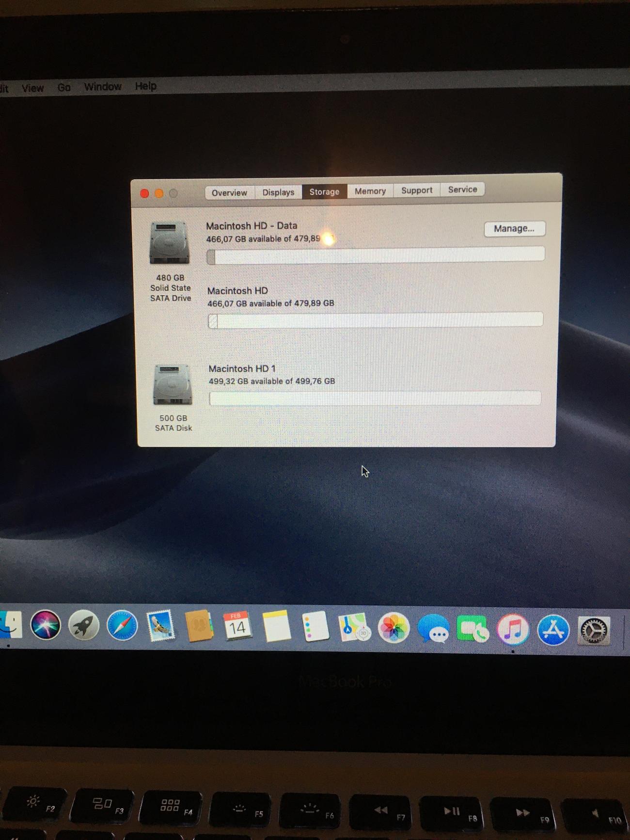
Task: Open the Mail stamp icon
Action: click(160, 626)
